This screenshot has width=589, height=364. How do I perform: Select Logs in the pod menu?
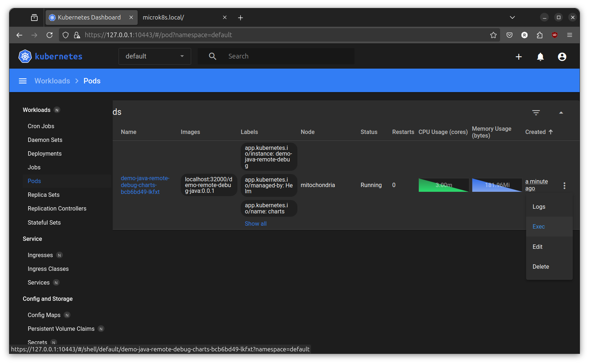point(549,207)
